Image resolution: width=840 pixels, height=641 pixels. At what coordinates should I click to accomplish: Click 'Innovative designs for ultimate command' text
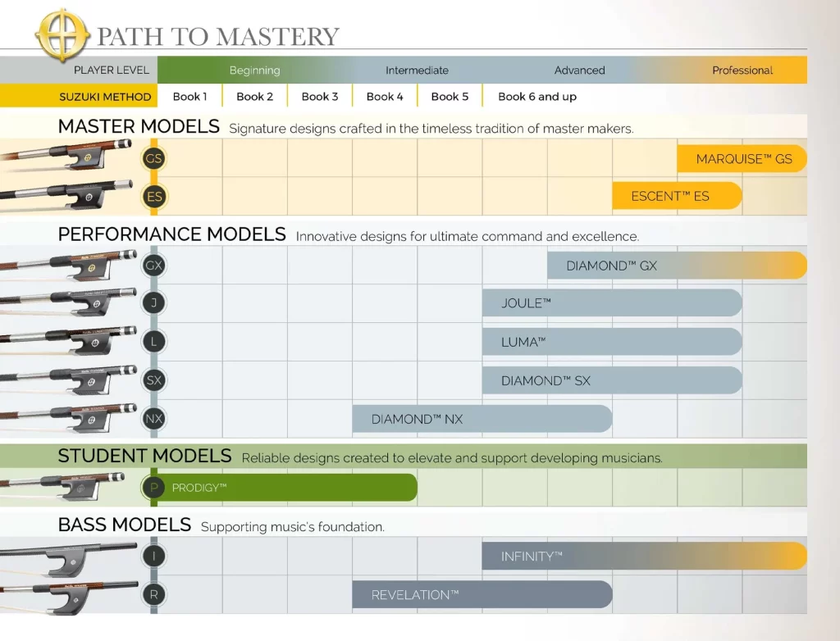click(468, 236)
